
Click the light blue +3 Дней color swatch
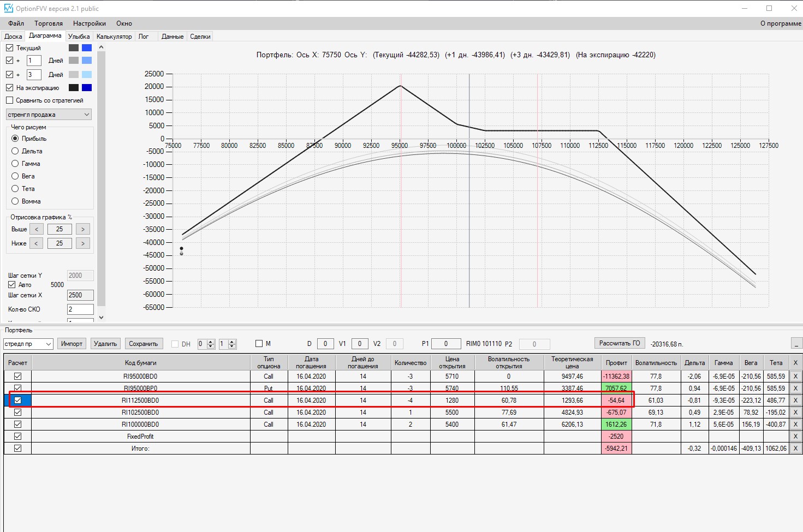87,75
